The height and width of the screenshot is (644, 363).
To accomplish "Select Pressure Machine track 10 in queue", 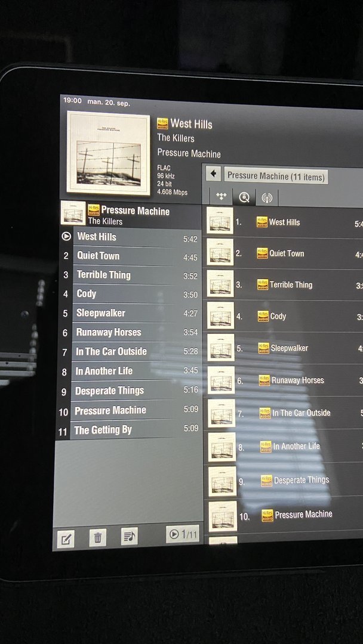I will pyautogui.click(x=136, y=410).
